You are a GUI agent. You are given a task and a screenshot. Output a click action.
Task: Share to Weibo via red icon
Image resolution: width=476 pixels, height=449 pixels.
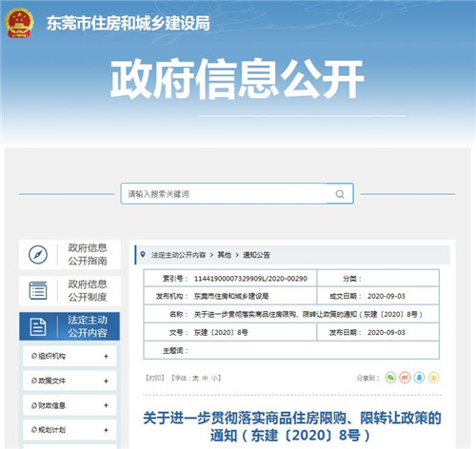[405, 378]
